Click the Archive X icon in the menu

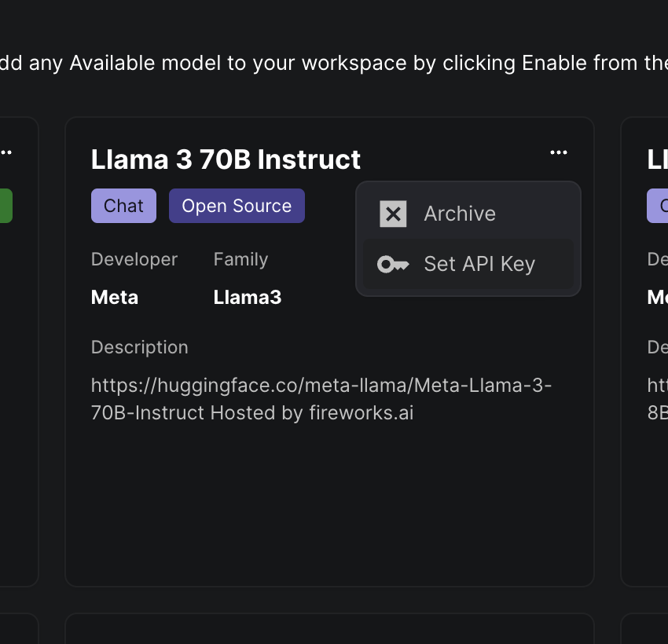pos(393,214)
